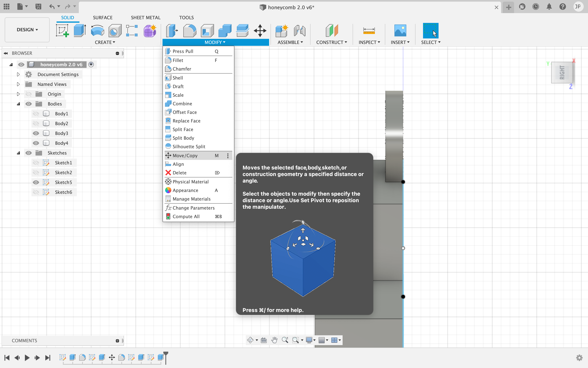Open the job status clock icon
This screenshot has width=588, height=368.
tap(536, 7)
